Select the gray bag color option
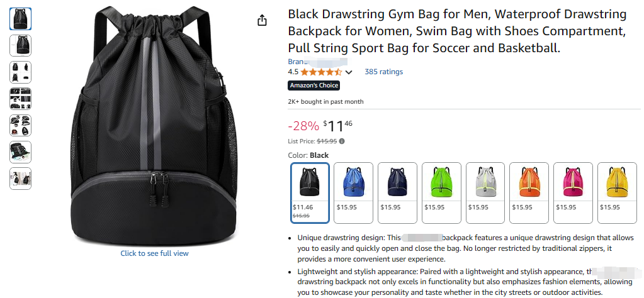The image size is (644, 298). (x=485, y=192)
